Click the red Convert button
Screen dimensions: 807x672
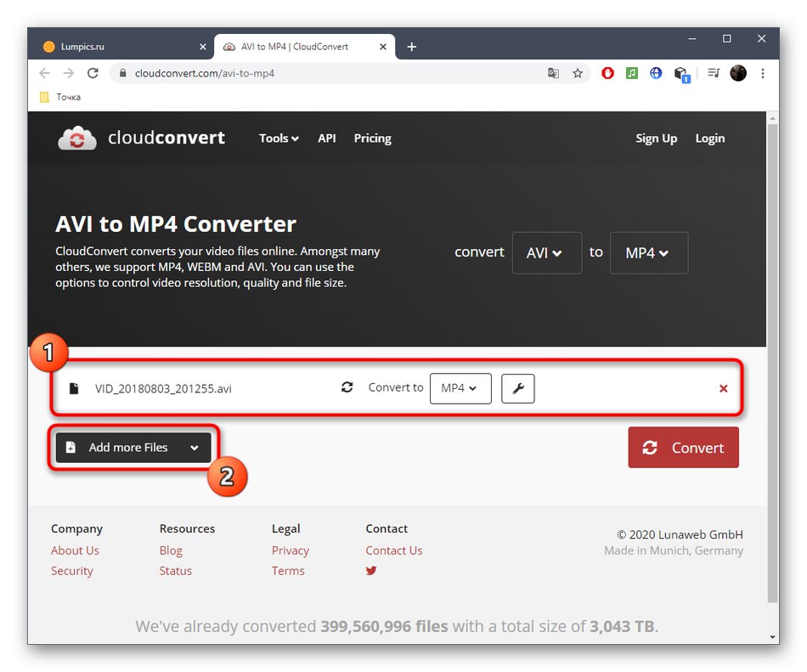(684, 447)
